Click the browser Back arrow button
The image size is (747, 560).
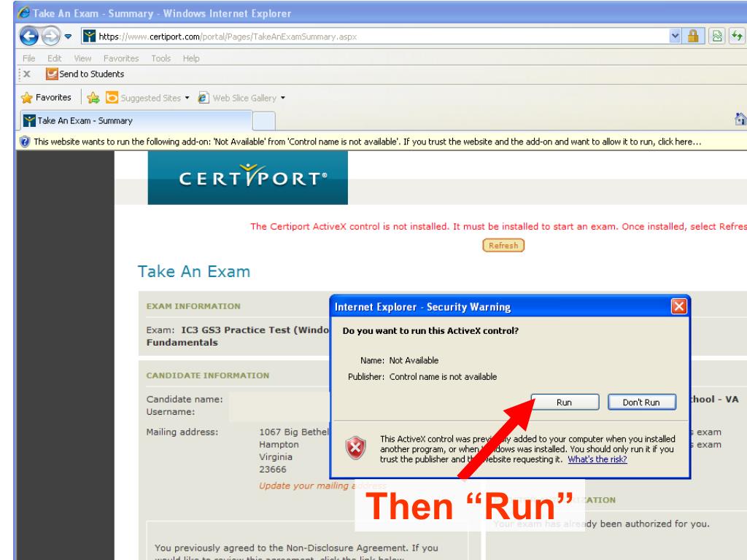(x=28, y=36)
